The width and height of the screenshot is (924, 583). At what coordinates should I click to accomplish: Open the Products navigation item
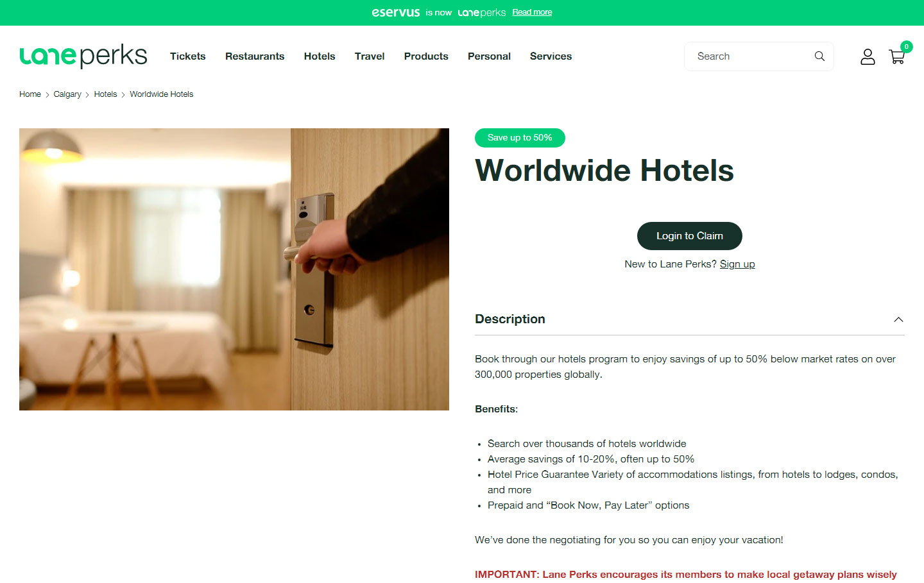(x=426, y=56)
